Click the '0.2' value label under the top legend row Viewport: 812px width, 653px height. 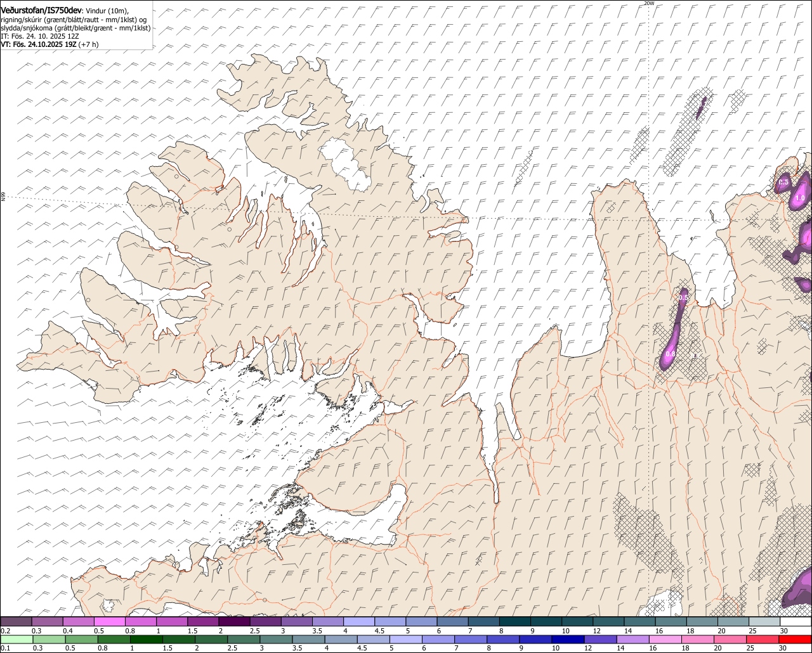point(5,631)
